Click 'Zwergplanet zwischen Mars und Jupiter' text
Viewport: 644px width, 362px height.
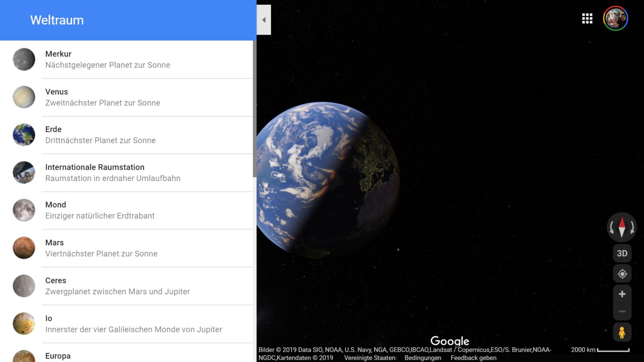(x=118, y=292)
